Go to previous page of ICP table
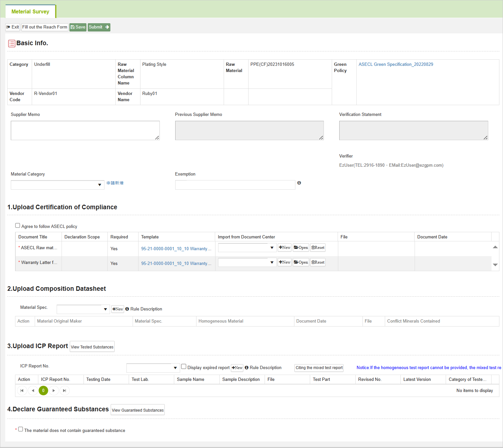This screenshot has width=503, height=448. 33,390
